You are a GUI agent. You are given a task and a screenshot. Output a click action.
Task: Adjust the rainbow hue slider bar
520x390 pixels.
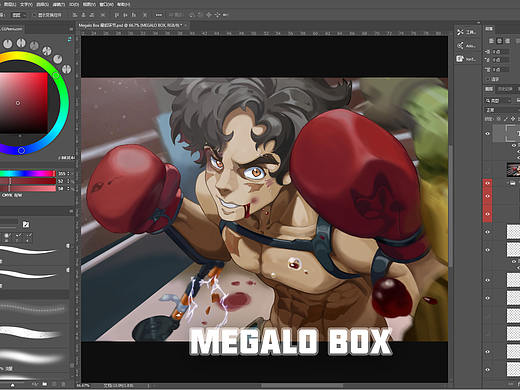[x=28, y=174]
